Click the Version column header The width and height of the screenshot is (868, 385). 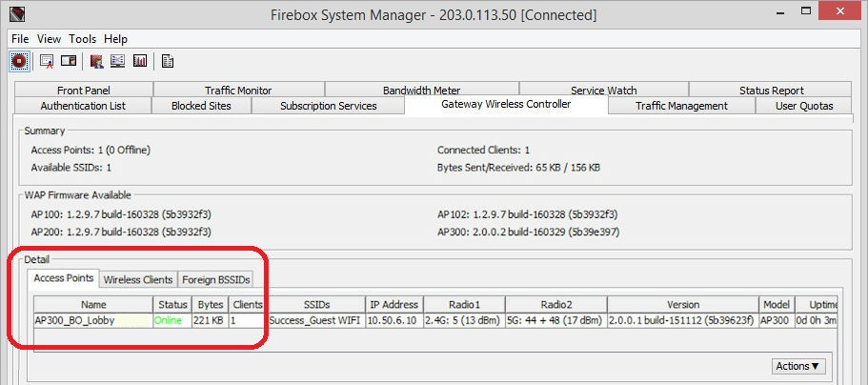(x=683, y=305)
